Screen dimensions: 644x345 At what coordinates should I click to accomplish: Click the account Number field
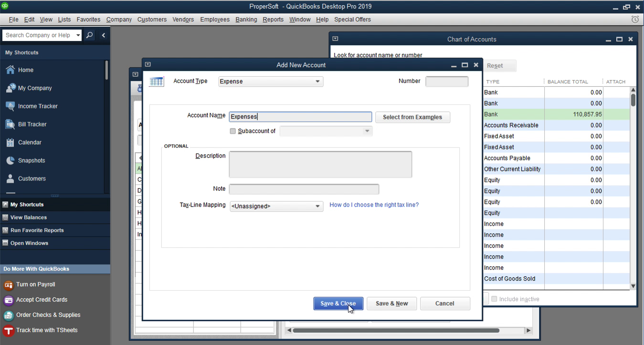[x=447, y=82]
